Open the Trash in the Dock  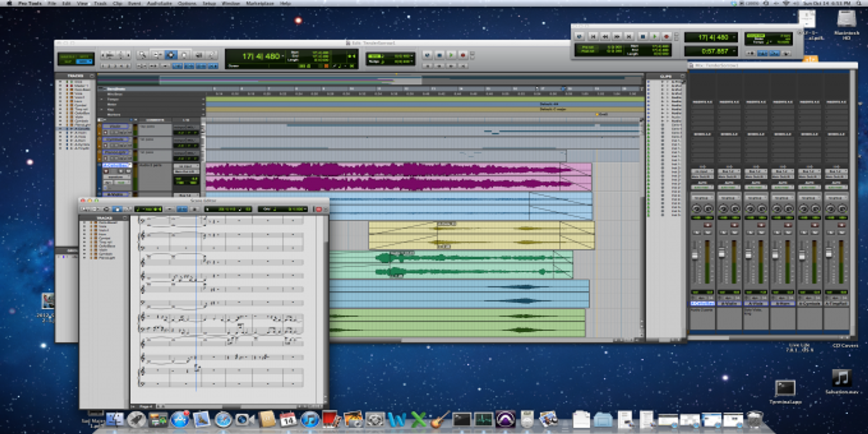coord(755,419)
